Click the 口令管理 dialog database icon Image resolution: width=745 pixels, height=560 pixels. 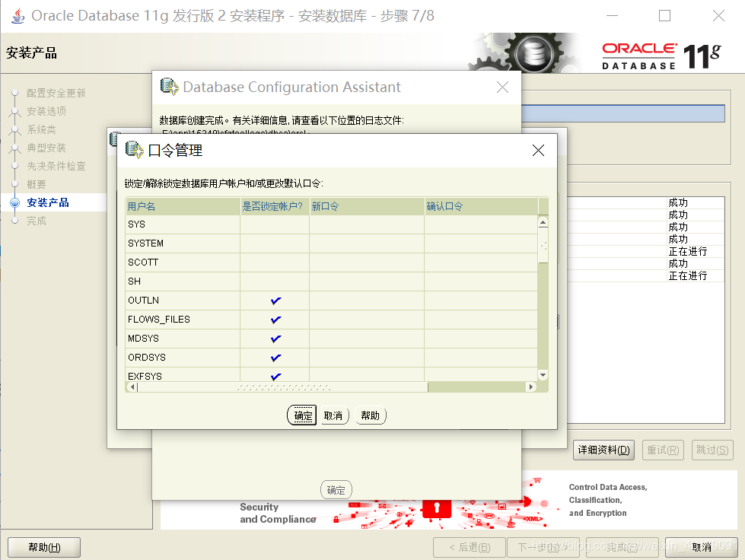click(134, 150)
